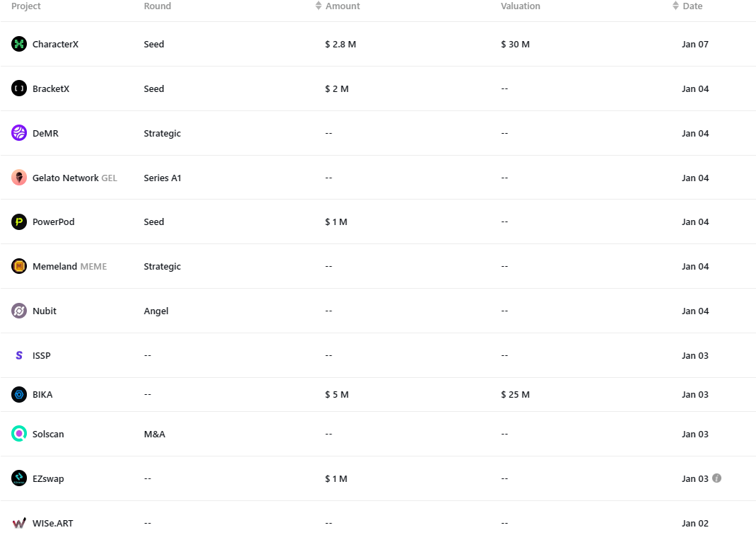Click the BIKA logo icon
Image resolution: width=756 pixels, height=535 pixels.
(19, 394)
